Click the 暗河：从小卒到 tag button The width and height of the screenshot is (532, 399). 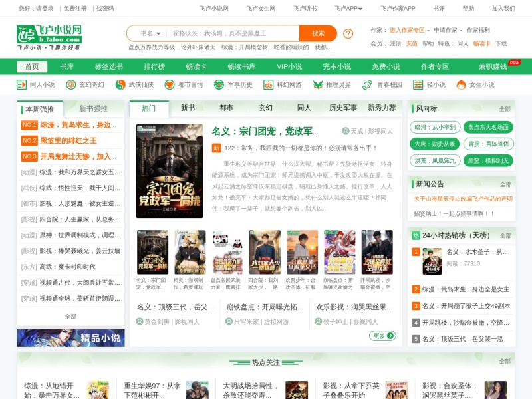pyautogui.click(x=435, y=127)
